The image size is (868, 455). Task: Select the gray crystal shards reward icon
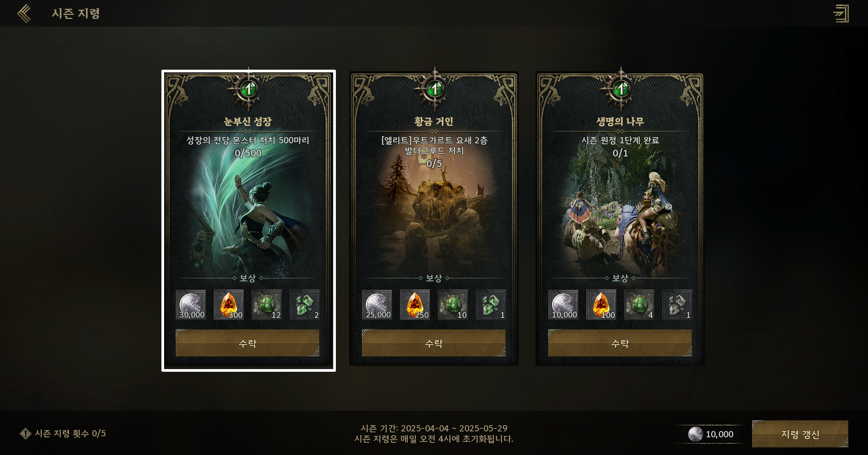677,304
